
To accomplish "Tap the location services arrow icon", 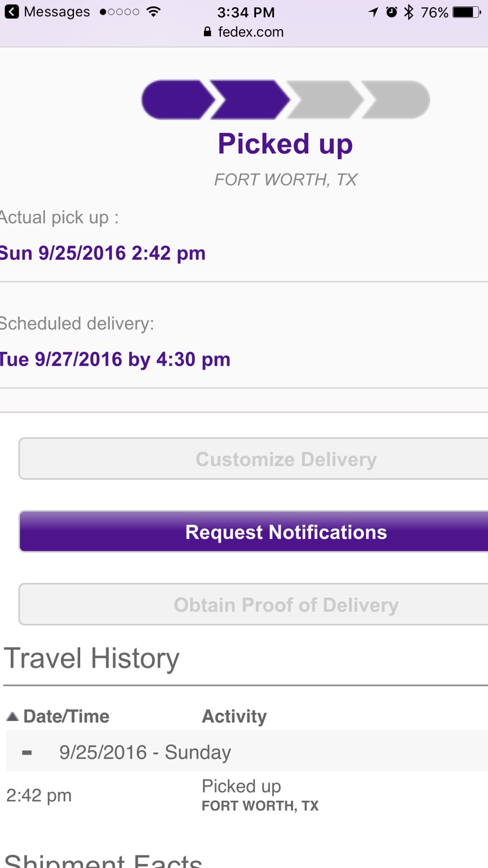I will click(x=373, y=12).
